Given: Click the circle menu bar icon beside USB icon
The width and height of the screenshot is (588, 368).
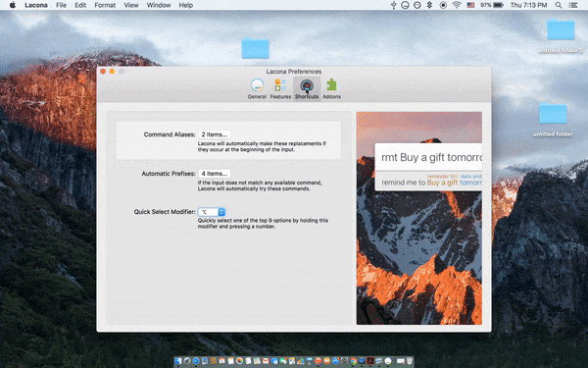Looking at the screenshot, I should (x=405, y=5).
